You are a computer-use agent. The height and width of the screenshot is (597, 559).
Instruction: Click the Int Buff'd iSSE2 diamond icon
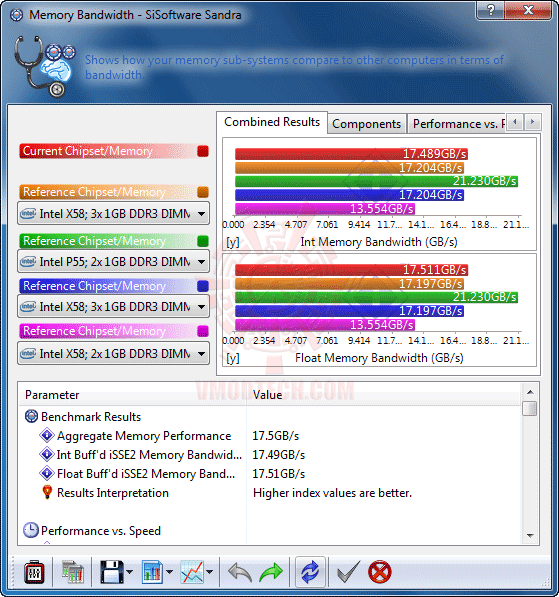click(x=47, y=454)
